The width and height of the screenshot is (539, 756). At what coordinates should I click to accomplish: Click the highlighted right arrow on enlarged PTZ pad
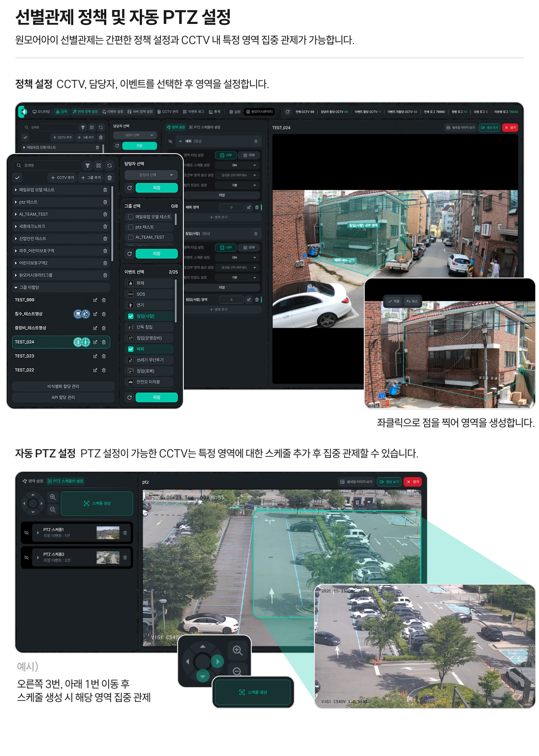coord(217,661)
